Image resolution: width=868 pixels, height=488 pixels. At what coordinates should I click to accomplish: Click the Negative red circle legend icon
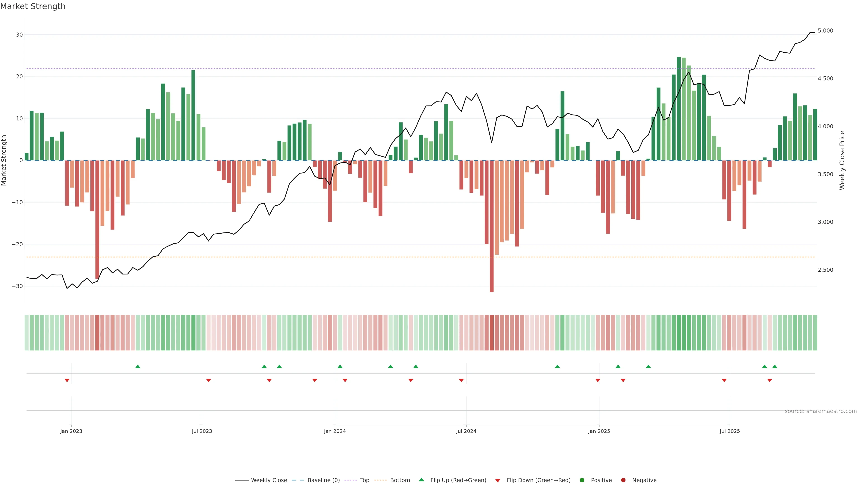(x=623, y=480)
